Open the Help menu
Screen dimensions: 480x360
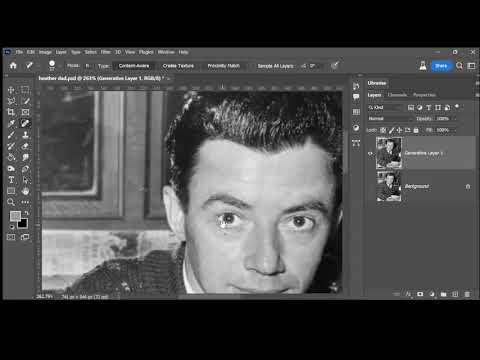pos(183,52)
